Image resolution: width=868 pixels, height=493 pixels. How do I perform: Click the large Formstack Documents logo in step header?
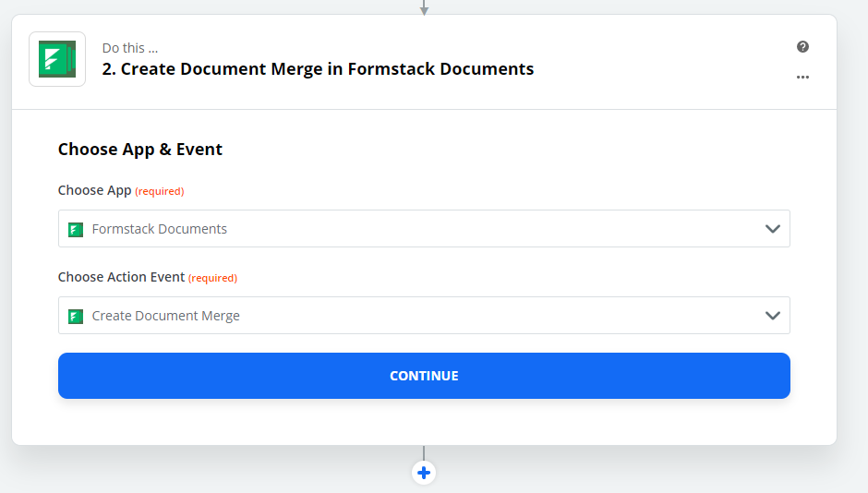pyautogui.click(x=57, y=59)
